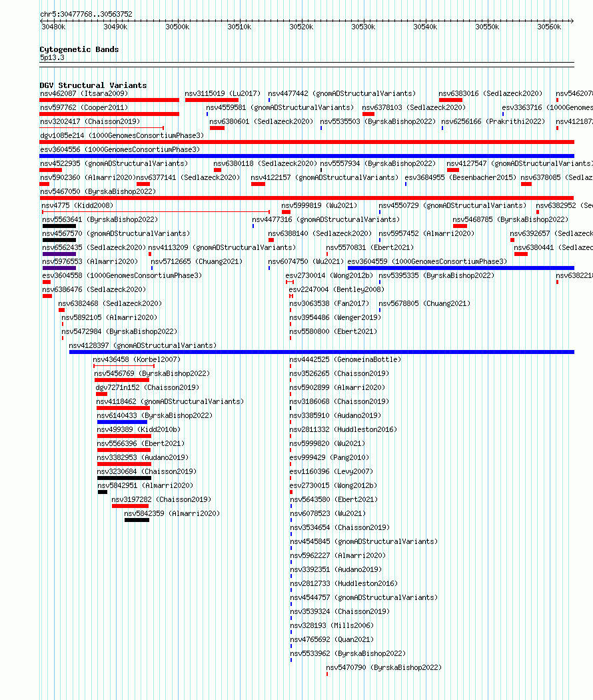Select nsv5468785 (ByrskaBishop2022)

coord(510,219)
